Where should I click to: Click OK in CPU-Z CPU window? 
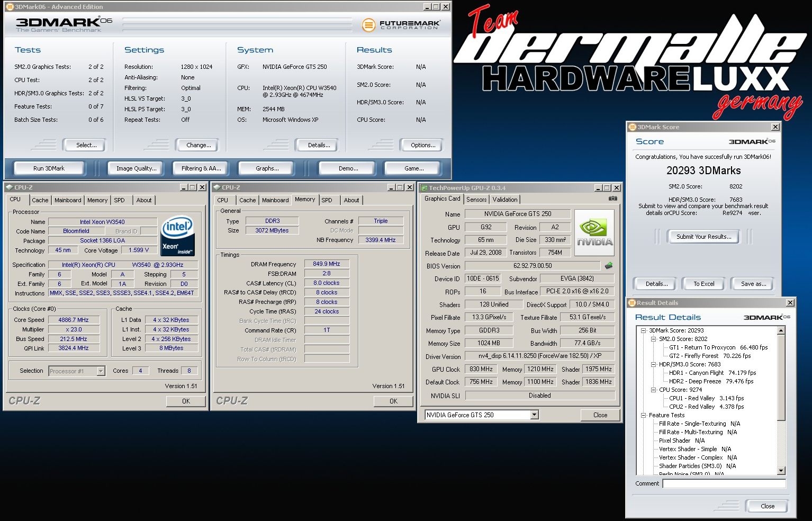186,401
